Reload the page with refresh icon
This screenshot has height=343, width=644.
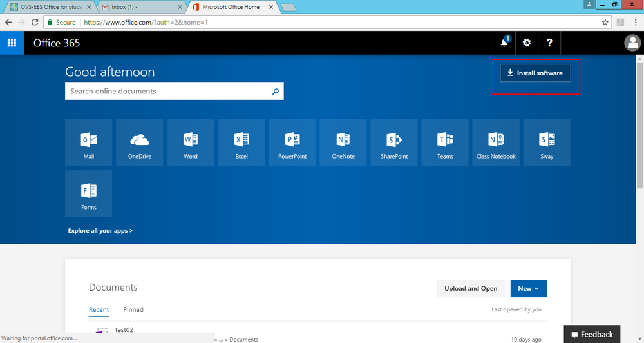coord(35,22)
